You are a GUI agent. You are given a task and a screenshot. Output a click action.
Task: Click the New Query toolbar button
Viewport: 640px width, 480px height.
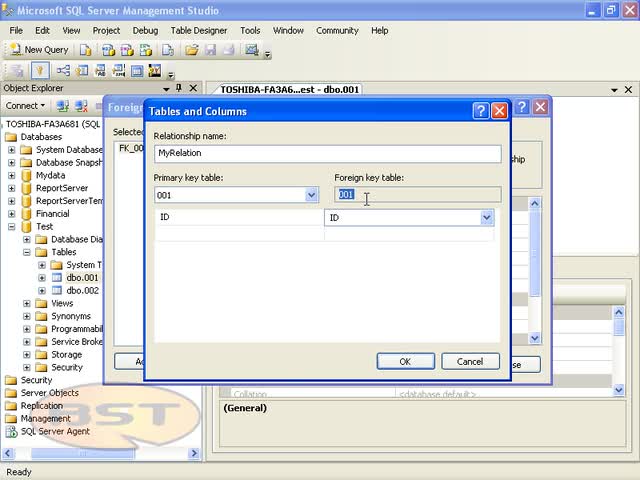(39, 50)
